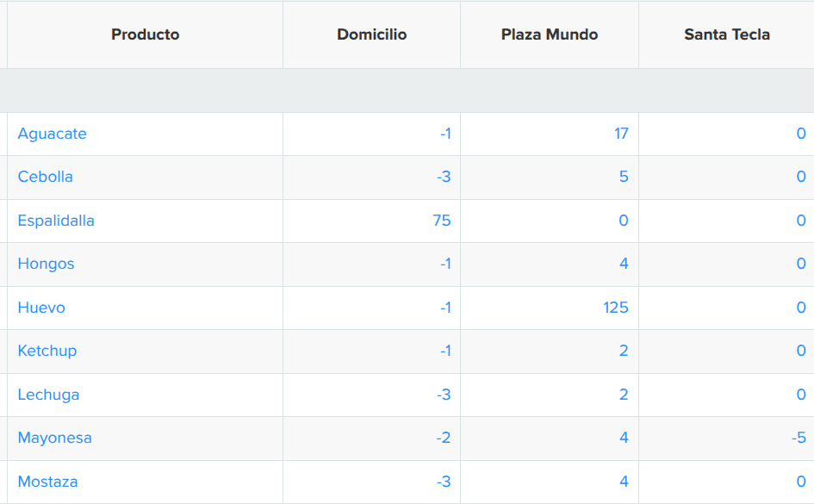Sort by the Domicilio column header
814x504 pixels.
tap(372, 34)
